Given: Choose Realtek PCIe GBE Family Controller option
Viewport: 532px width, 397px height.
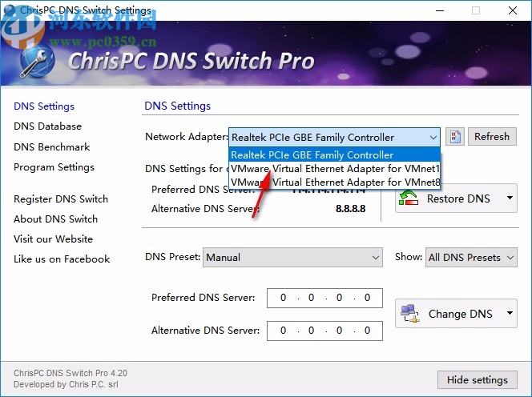Looking at the screenshot, I should 334,155.
